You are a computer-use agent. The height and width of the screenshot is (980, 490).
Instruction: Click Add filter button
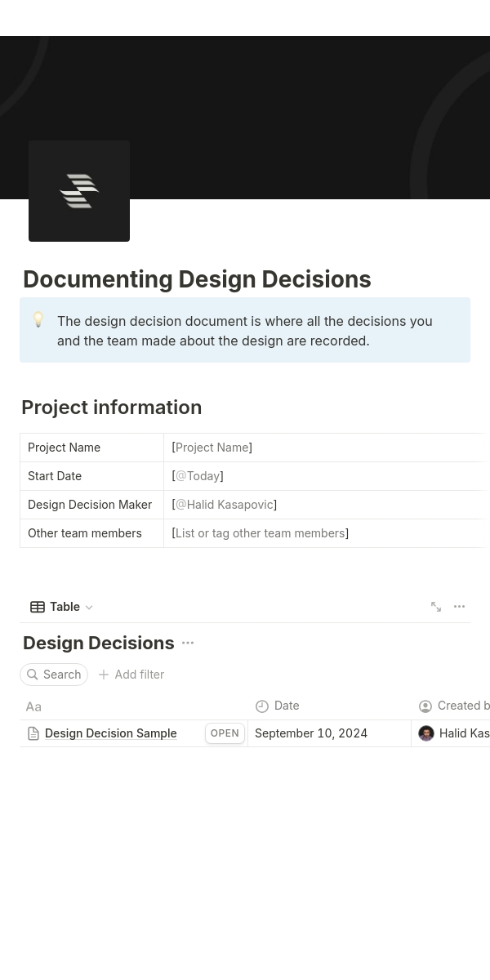click(131, 675)
